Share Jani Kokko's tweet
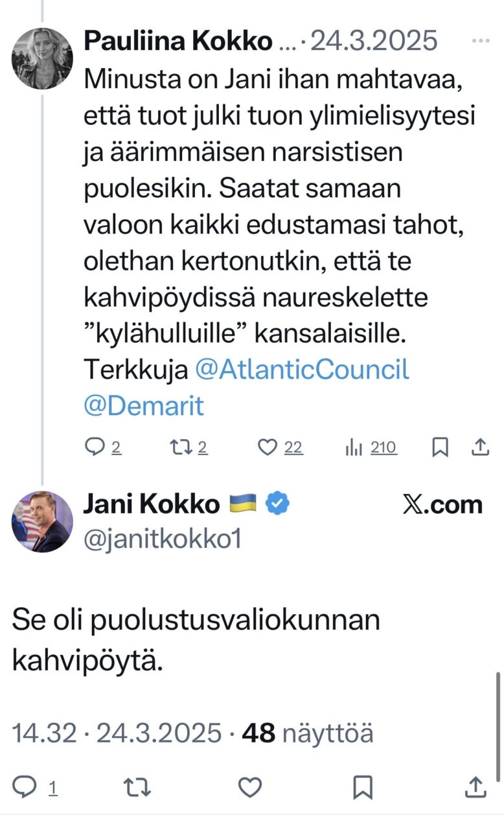The height and width of the screenshot is (830, 504). pyautogui.click(x=475, y=787)
